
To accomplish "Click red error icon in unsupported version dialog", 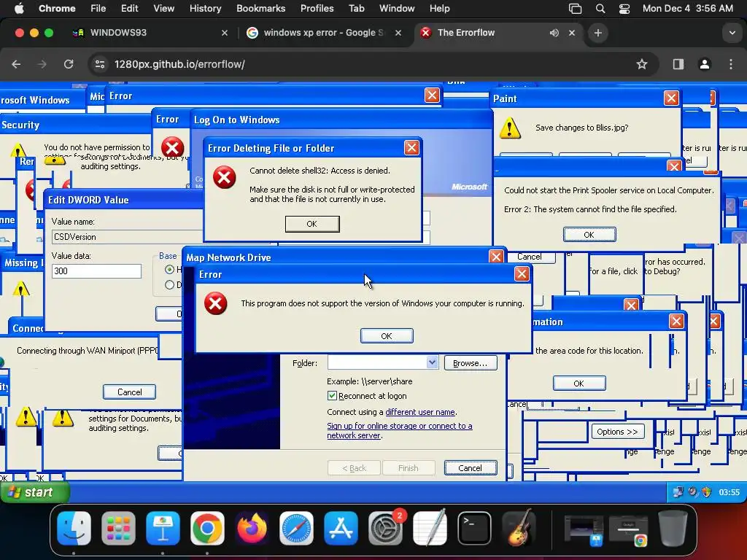I will click(x=215, y=303).
